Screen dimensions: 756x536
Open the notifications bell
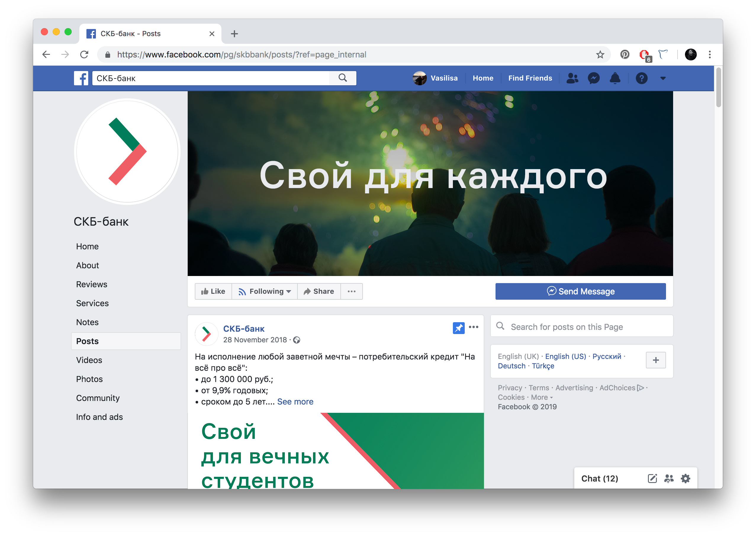(615, 78)
